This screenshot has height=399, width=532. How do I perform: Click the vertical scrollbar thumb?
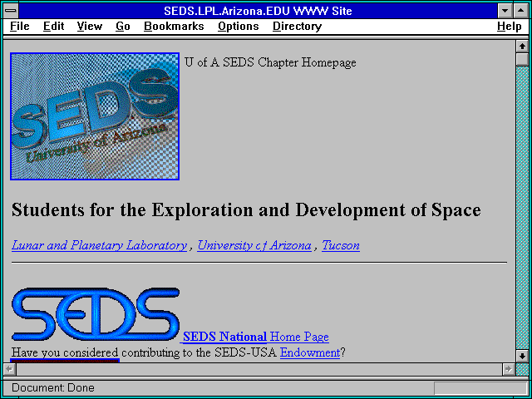[522, 59]
